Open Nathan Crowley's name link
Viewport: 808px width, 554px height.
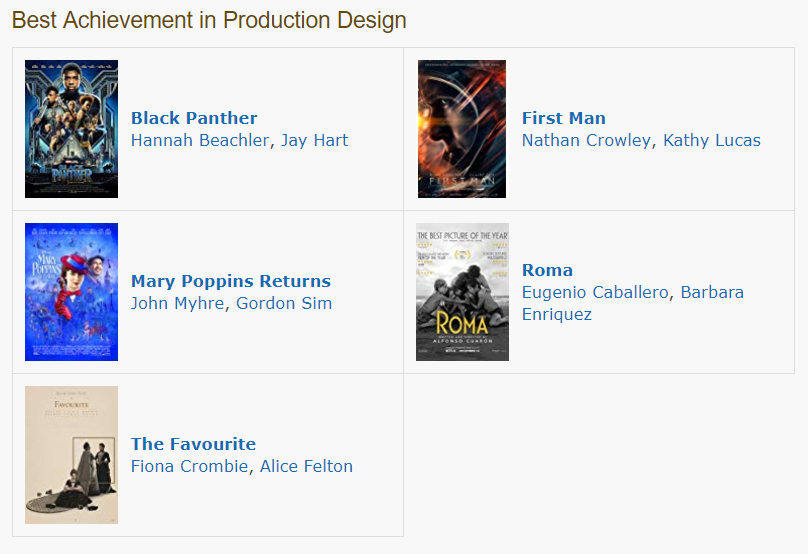point(586,140)
